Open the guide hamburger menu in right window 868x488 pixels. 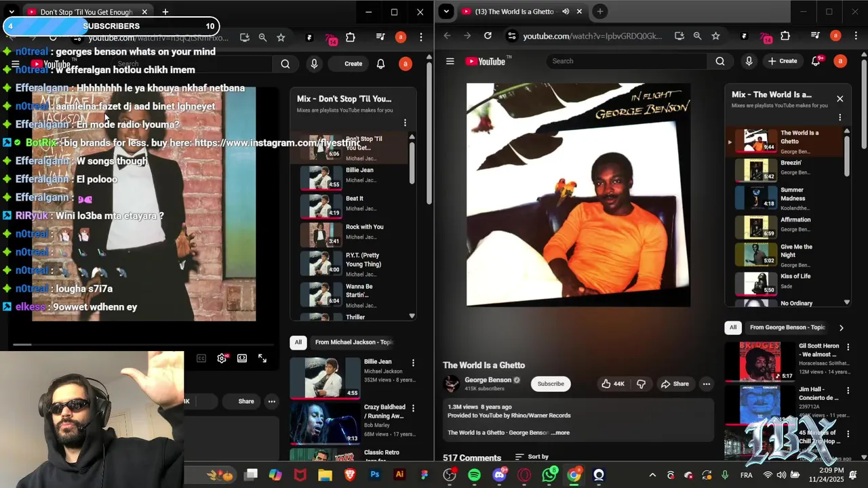(450, 61)
